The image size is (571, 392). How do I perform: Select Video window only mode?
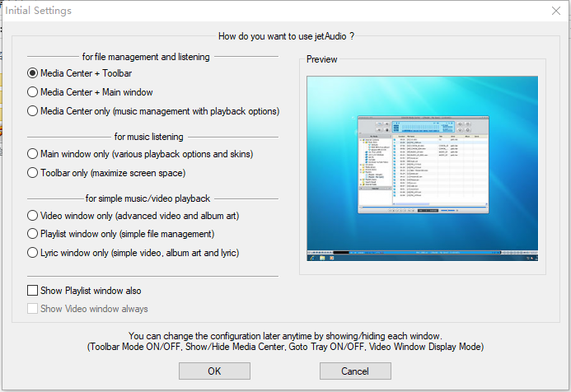coord(33,216)
